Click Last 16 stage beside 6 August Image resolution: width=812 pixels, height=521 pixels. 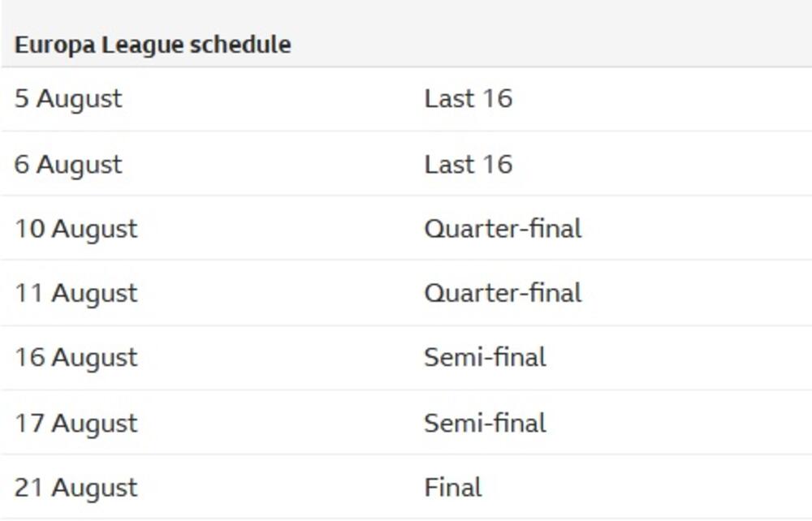(x=469, y=165)
